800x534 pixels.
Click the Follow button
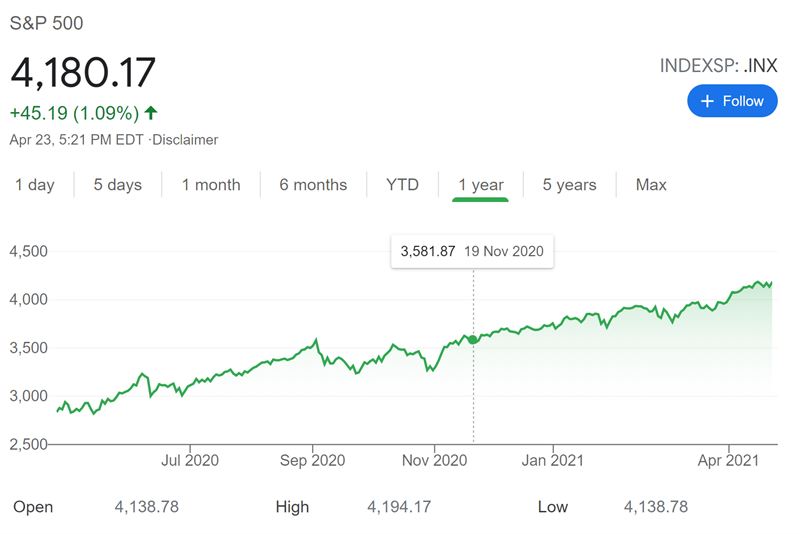[x=732, y=101]
